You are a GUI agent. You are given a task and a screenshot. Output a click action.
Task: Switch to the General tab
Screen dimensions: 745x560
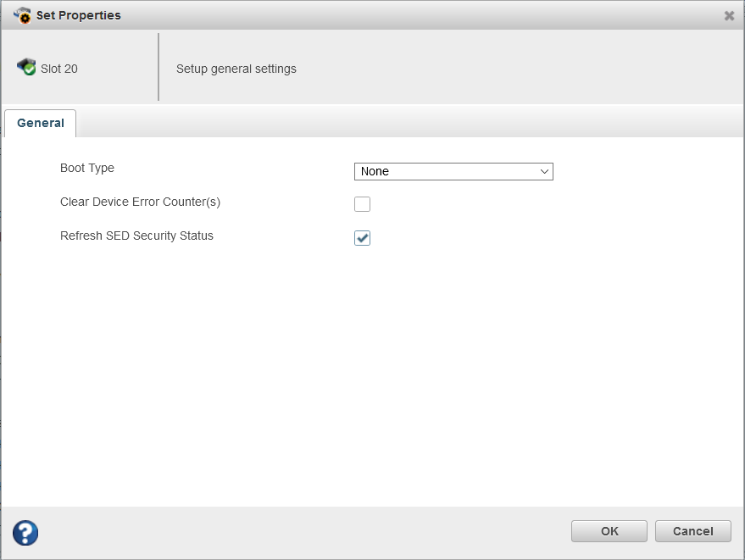tap(41, 124)
